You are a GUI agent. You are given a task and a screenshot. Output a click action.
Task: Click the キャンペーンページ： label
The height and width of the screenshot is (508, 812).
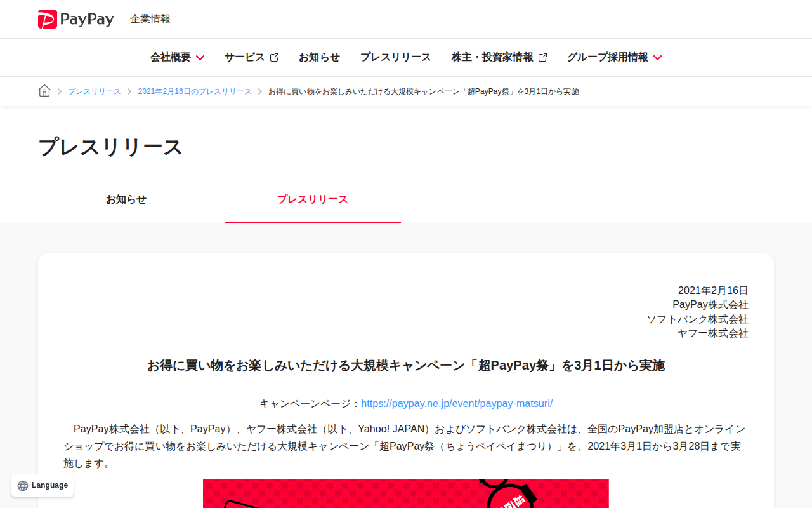(x=310, y=404)
